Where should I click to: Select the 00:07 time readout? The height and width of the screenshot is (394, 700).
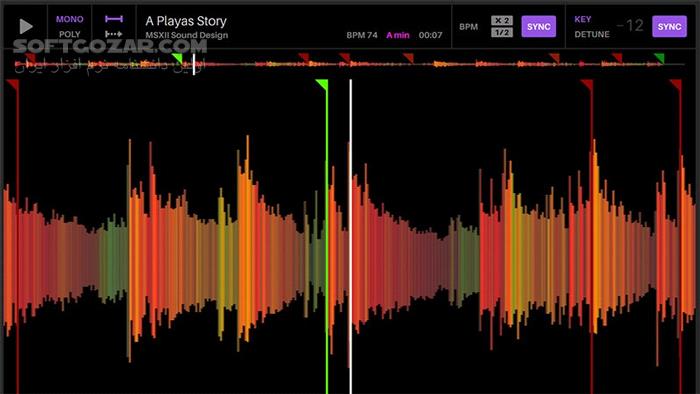coord(430,35)
